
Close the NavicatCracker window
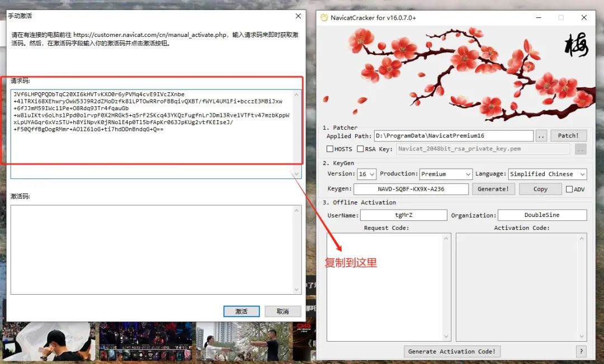click(x=584, y=17)
